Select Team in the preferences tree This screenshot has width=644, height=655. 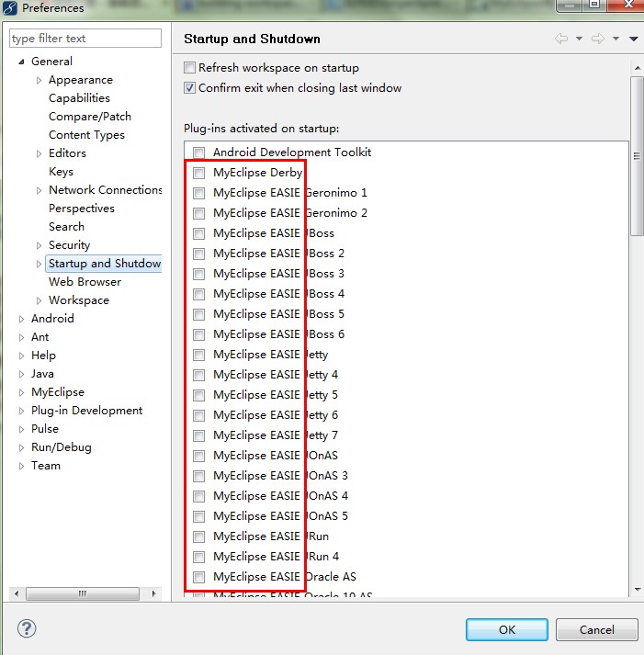(x=46, y=466)
